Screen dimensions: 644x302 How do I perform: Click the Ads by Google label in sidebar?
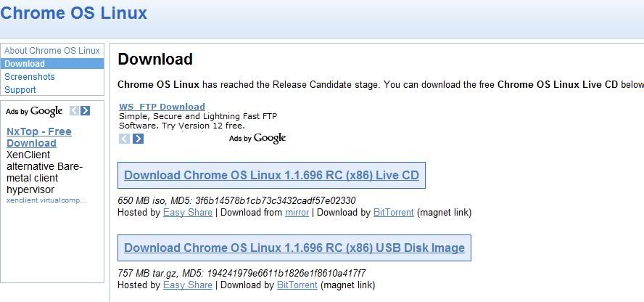pyautogui.click(x=34, y=111)
